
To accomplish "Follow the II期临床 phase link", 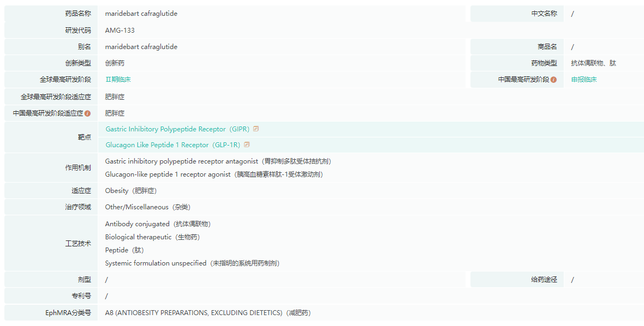I will (x=118, y=80).
